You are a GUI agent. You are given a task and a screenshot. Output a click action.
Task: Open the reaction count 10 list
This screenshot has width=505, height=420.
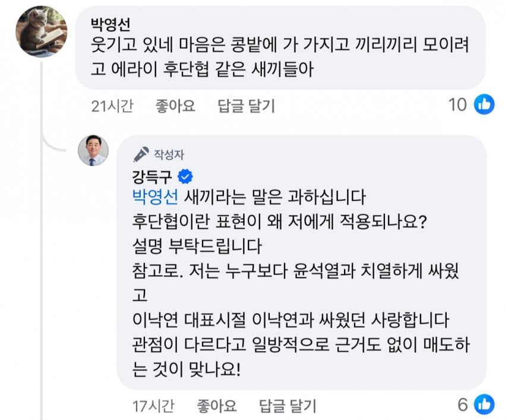tap(457, 105)
